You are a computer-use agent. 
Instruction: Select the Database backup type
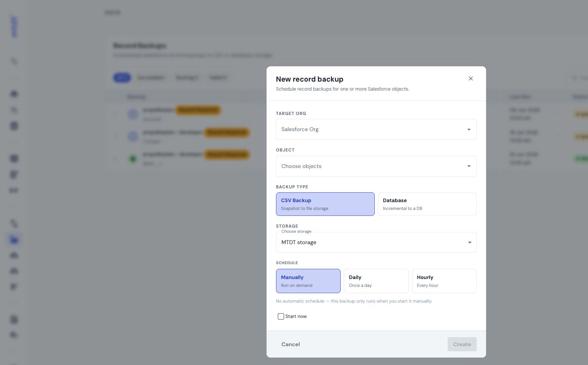(427, 204)
